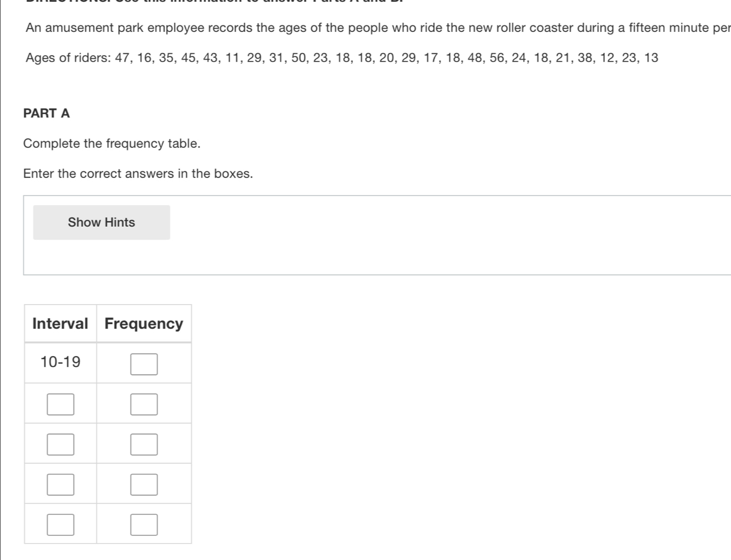
Task: Click the 'Complete the frequency table' instruction
Action: [112, 143]
